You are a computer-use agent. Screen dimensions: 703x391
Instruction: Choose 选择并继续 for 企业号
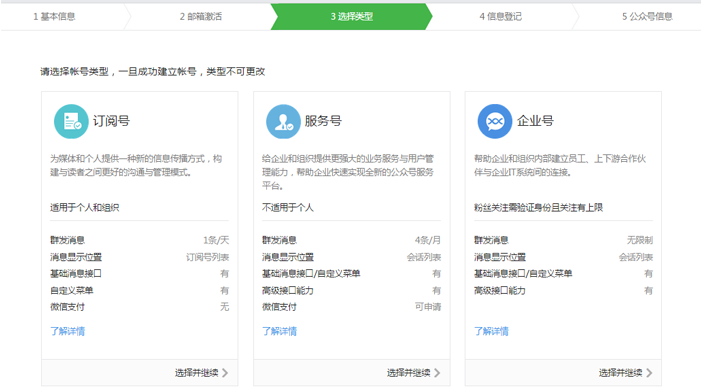click(625, 373)
